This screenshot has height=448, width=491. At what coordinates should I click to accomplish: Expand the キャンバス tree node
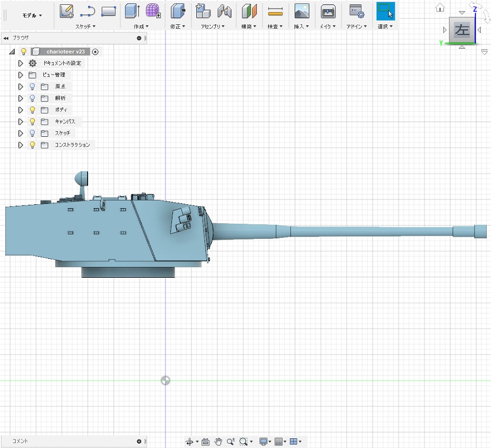tap(21, 122)
